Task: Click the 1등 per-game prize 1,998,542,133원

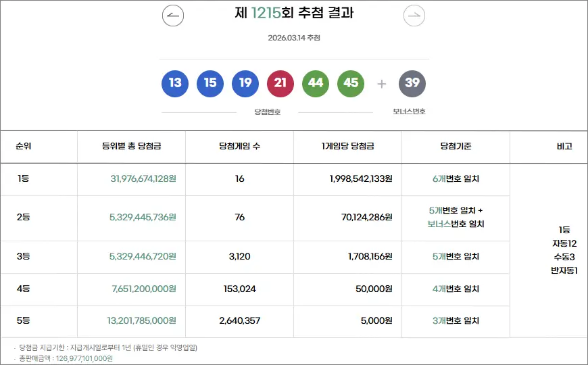Action: point(361,179)
